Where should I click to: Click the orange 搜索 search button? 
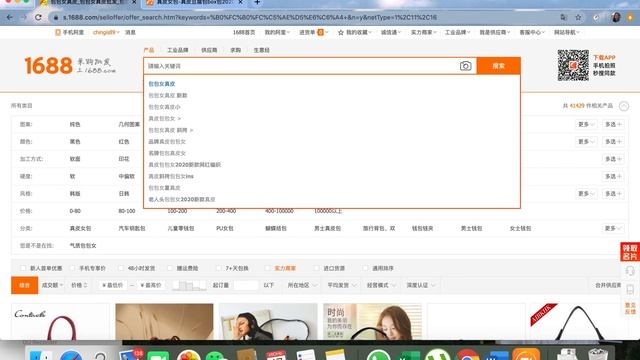tap(498, 66)
